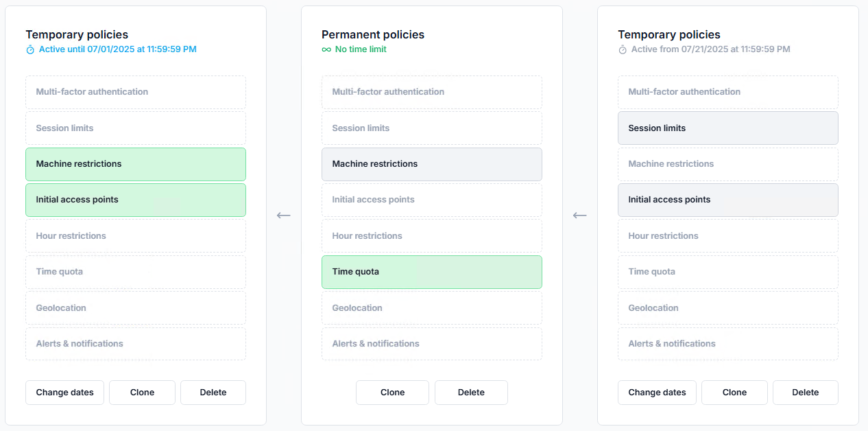This screenshot has width=868, height=431.
Task: Click the infinity icon next to 'No time limit'
Action: (326, 49)
